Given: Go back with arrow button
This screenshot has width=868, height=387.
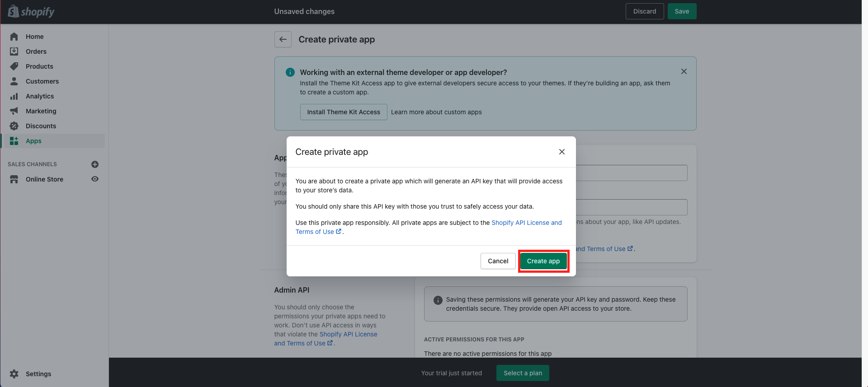Looking at the screenshot, I should (x=283, y=39).
